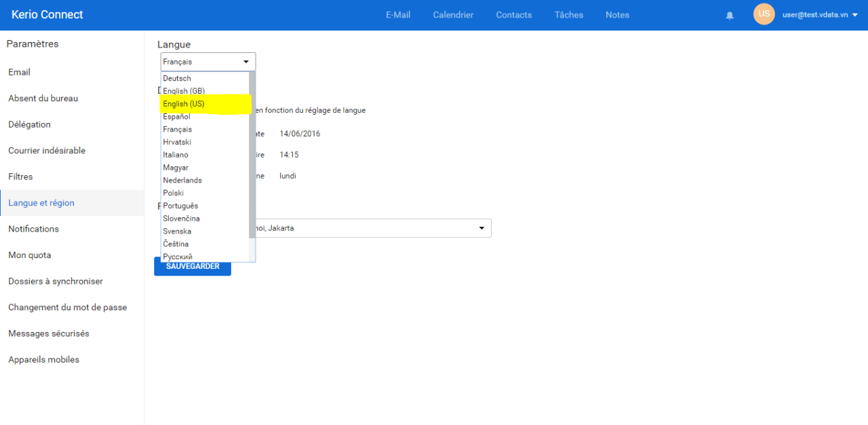Pick Русский from the language list
This screenshot has height=425, width=868.
coord(178,257)
